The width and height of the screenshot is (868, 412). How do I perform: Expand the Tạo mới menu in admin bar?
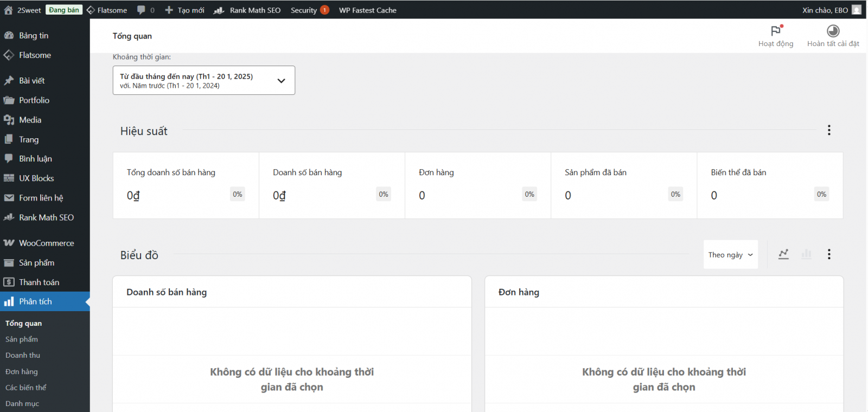pyautogui.click(x=185, y=10)
